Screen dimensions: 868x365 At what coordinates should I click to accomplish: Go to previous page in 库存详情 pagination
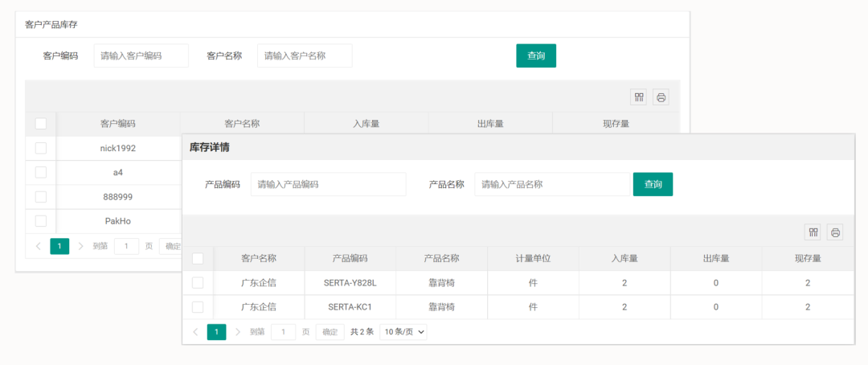(195, 332)
